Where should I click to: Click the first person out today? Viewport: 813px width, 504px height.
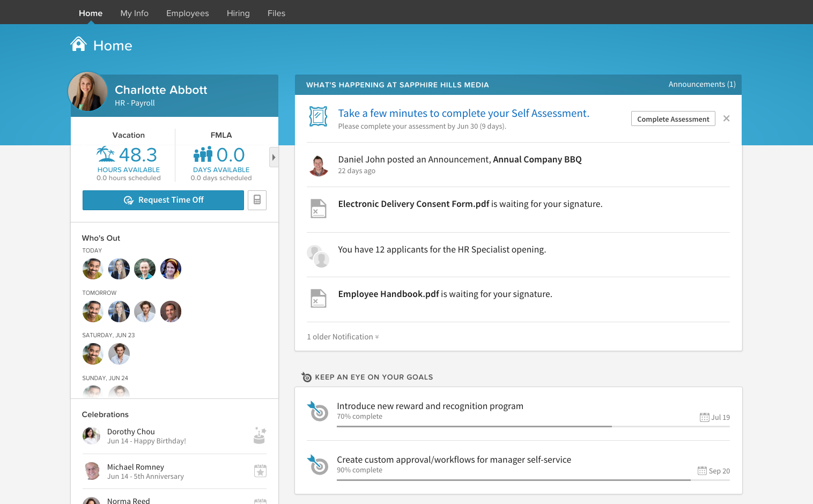93,269
